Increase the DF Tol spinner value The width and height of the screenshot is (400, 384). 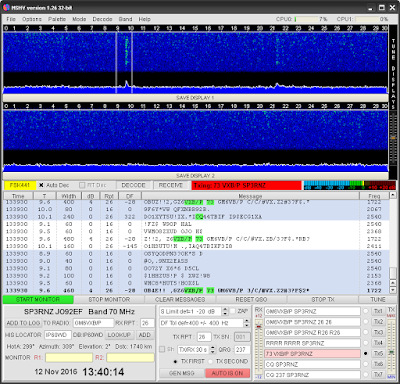pos(247,321)
